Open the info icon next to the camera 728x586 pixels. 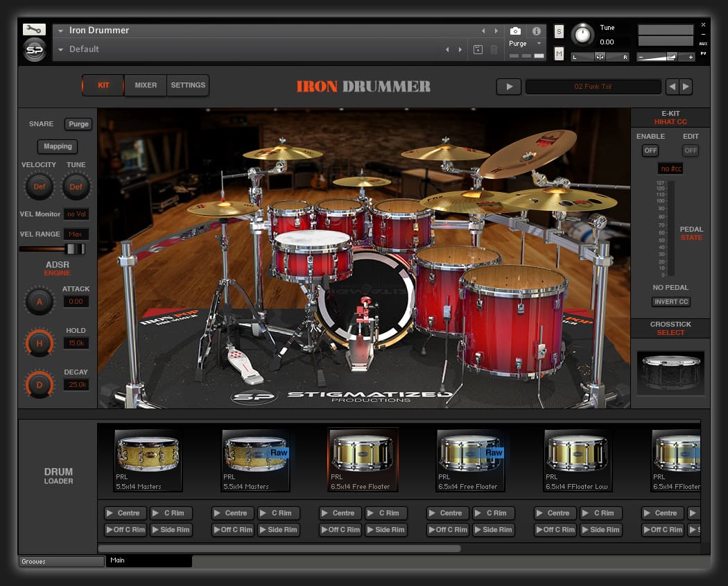tap(536, 31)
